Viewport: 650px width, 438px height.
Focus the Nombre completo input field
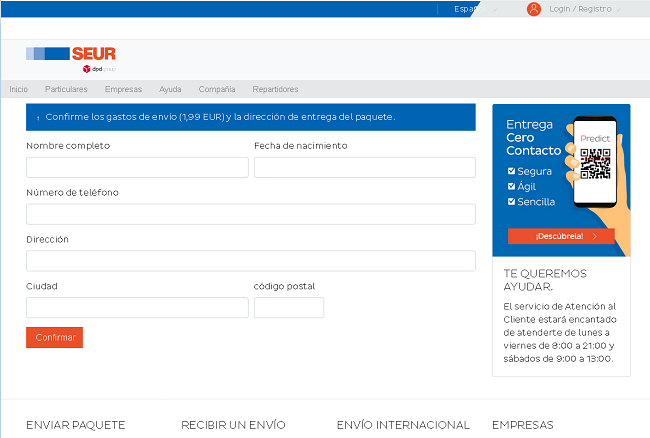pyautogui.click(x=137, y=167)
